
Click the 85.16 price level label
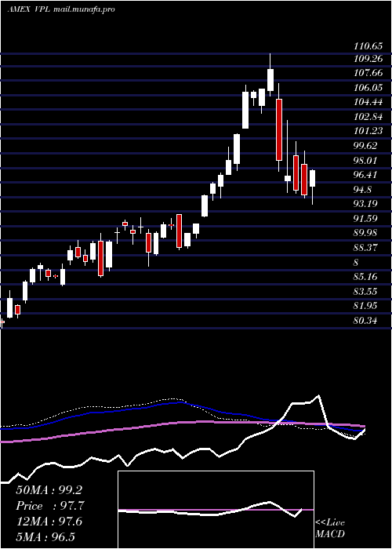coord(366,277)
